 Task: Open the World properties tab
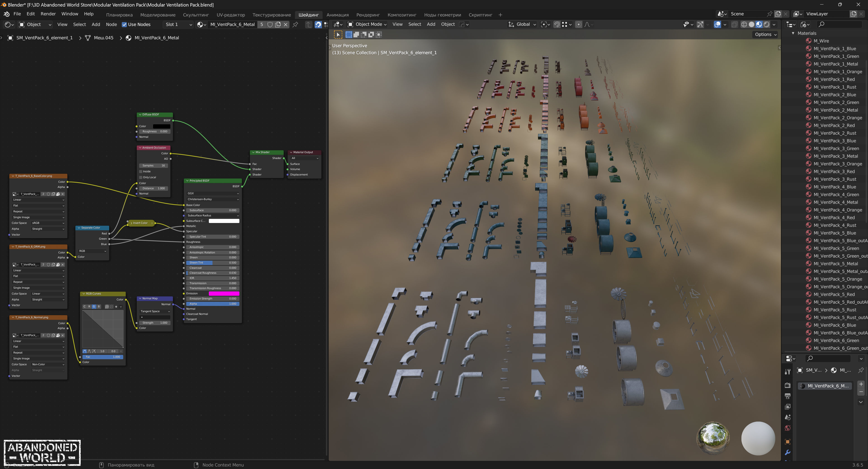click(x=788, y=428)
